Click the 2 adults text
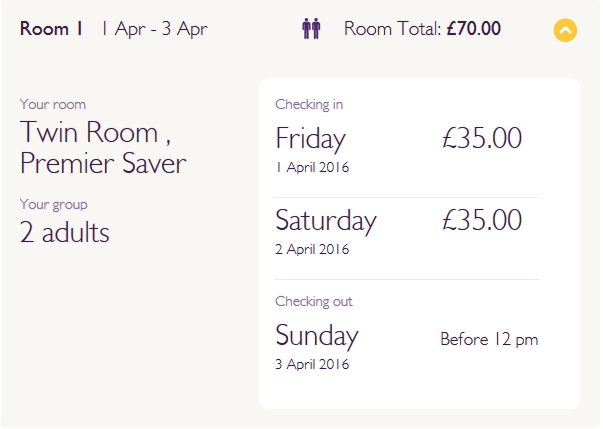 coord(65,233)
